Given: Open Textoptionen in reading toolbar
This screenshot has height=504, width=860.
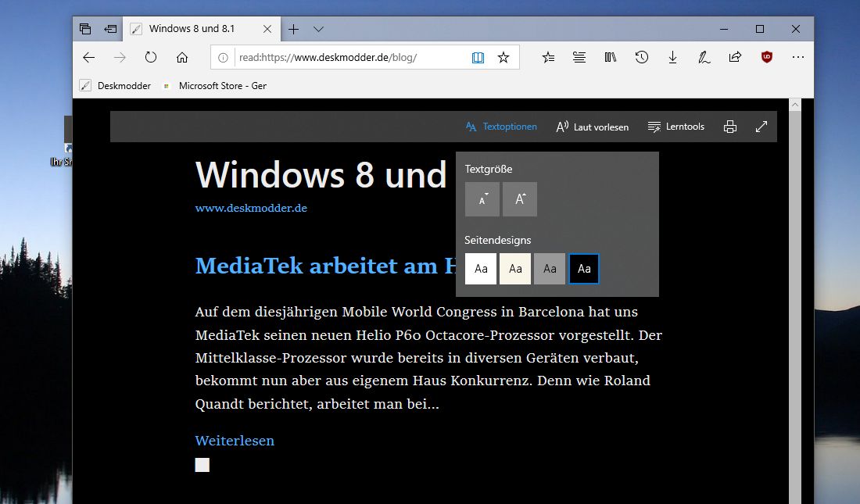Looking at the screenshot, I should pyautogui.click(x=501, y=127).
